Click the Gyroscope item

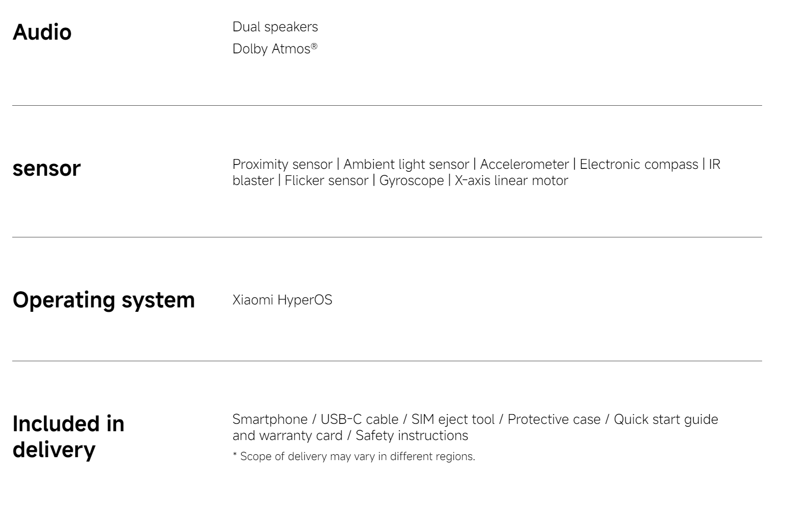[411, 181]
